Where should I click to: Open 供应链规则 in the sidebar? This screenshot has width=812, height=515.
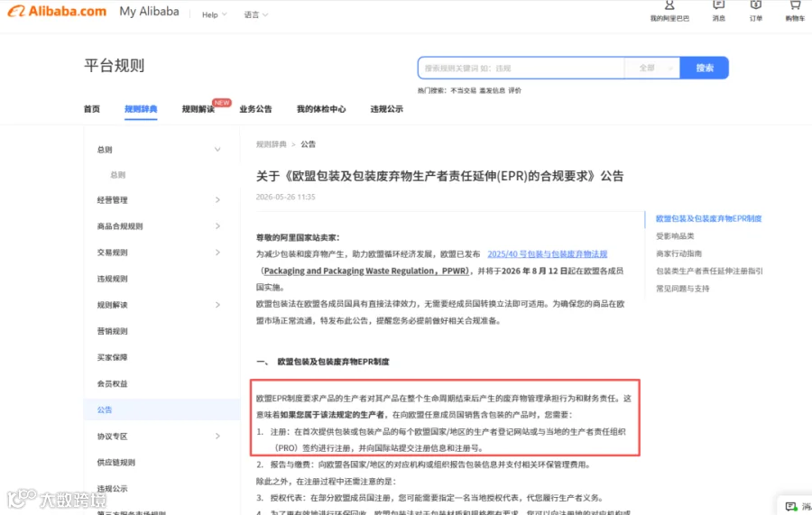[116, 462]
